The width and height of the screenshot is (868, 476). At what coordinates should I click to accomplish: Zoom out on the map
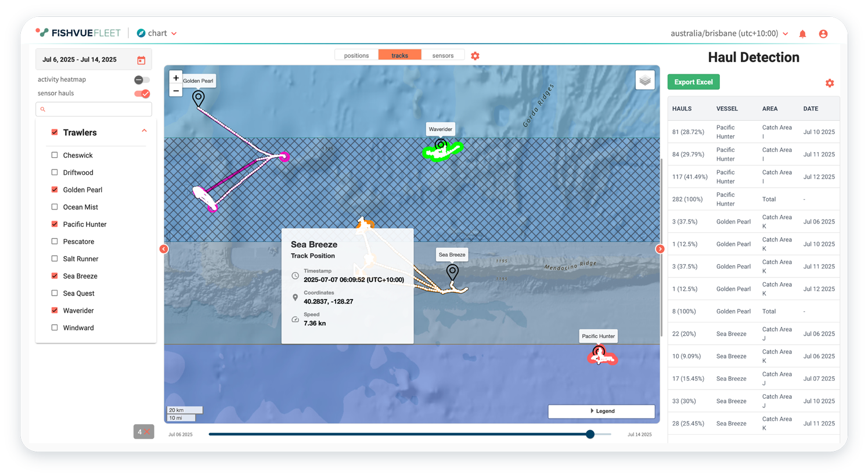click(176, 91)
